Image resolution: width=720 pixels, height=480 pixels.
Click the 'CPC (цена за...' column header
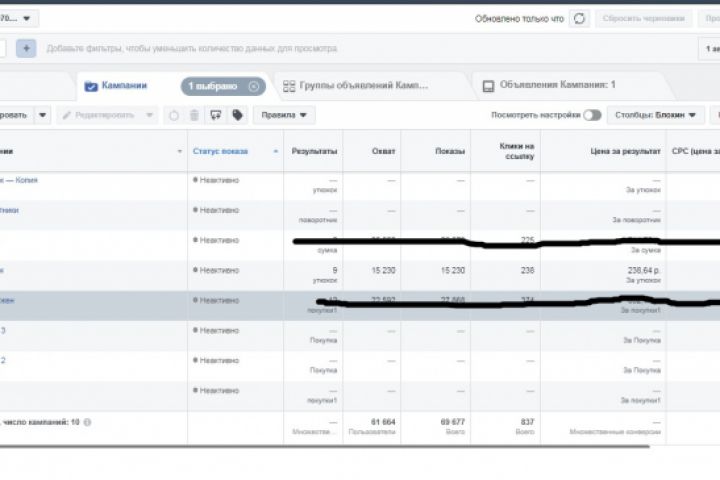(x=695, y=151)
